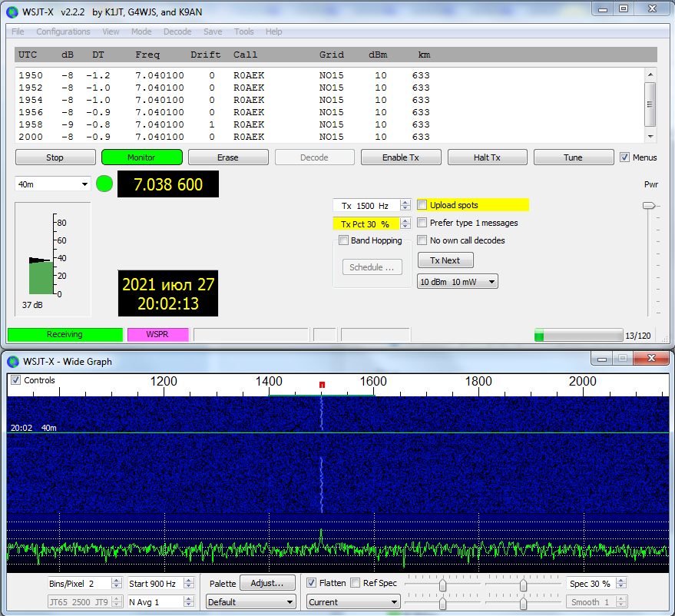
Task: Open the Save menu
Action: (x=213, y=31)
